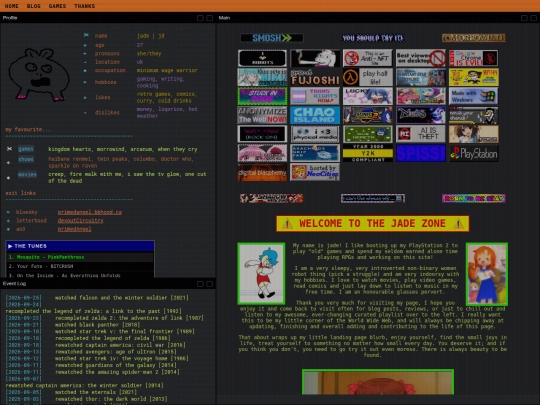Image resolution: width=540 pixels, height=405 pixels.
Task: Click the blue-haired dancing character image
Action: pos(261,273)
